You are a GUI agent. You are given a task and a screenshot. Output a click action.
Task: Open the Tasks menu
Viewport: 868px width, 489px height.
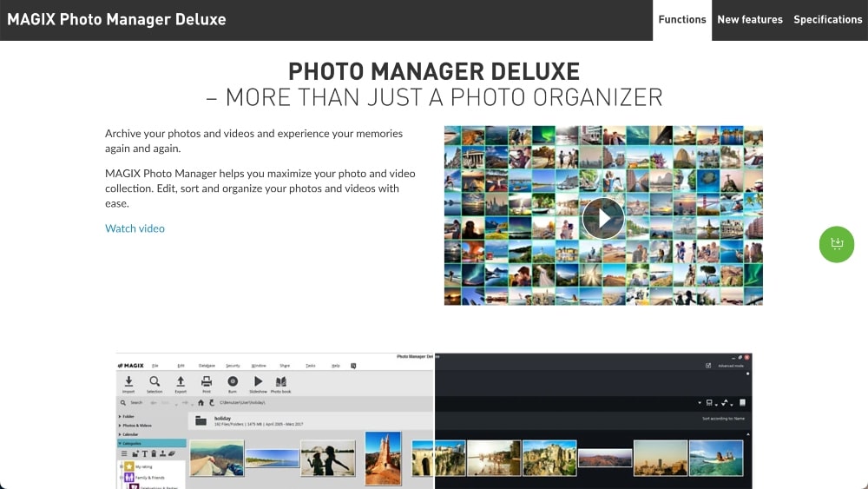[x=311, y=366]
